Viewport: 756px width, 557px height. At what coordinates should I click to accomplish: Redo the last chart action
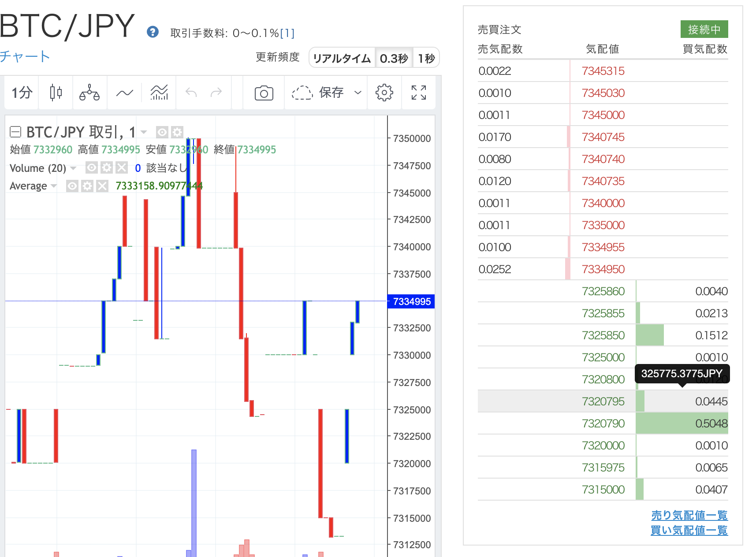coord(216,93)
